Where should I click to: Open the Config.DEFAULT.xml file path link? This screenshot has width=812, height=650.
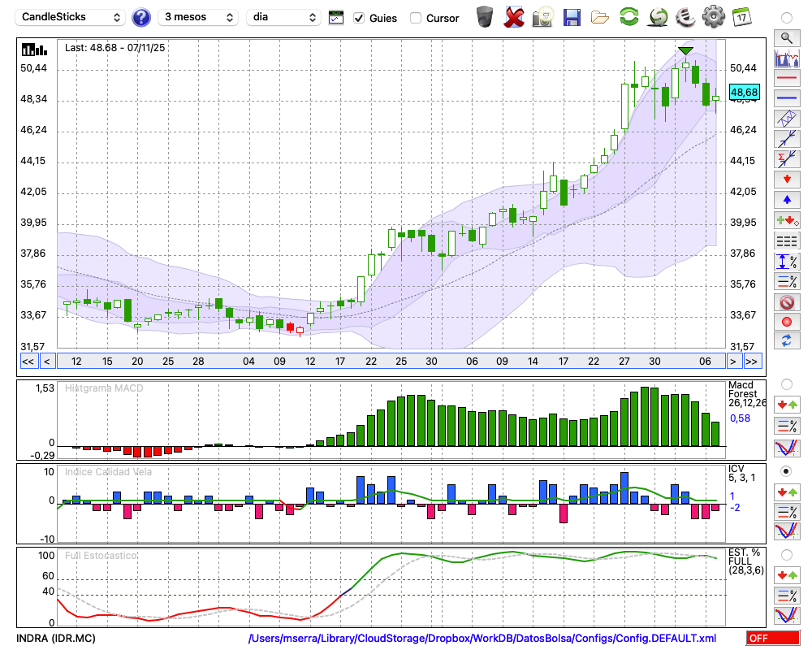pyautogui.click(x=482, y=639)
